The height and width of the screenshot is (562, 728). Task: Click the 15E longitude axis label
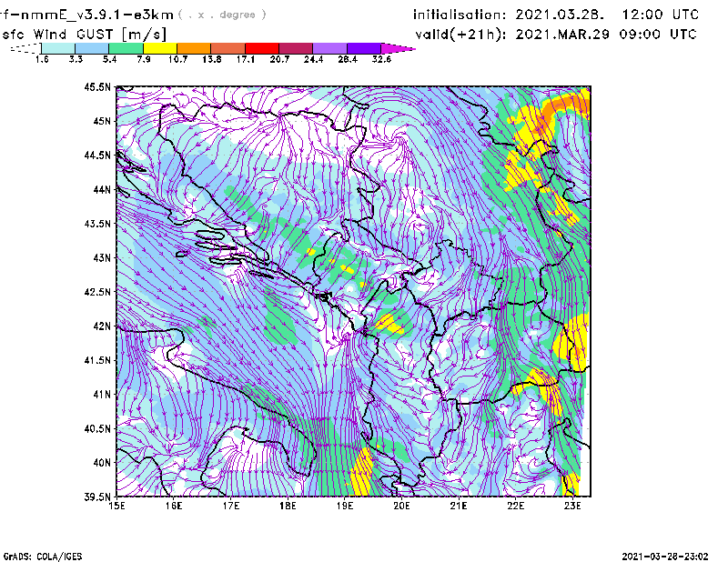coord(116,507)
